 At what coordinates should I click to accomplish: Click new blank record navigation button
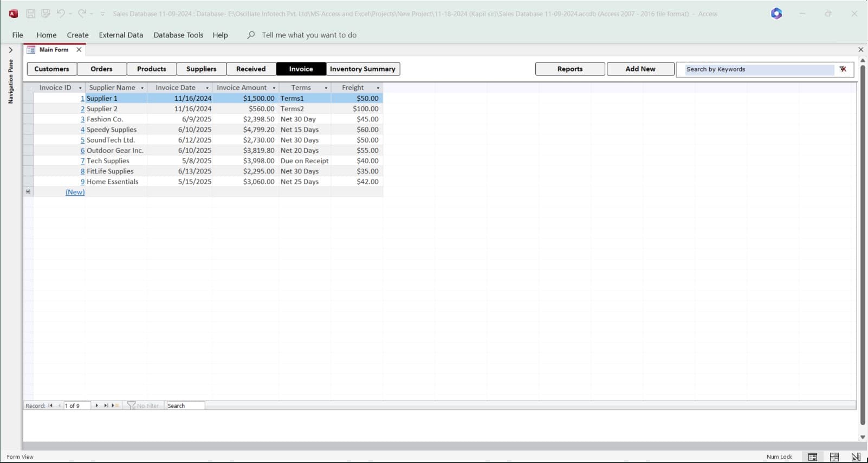[x=115, y=406]
